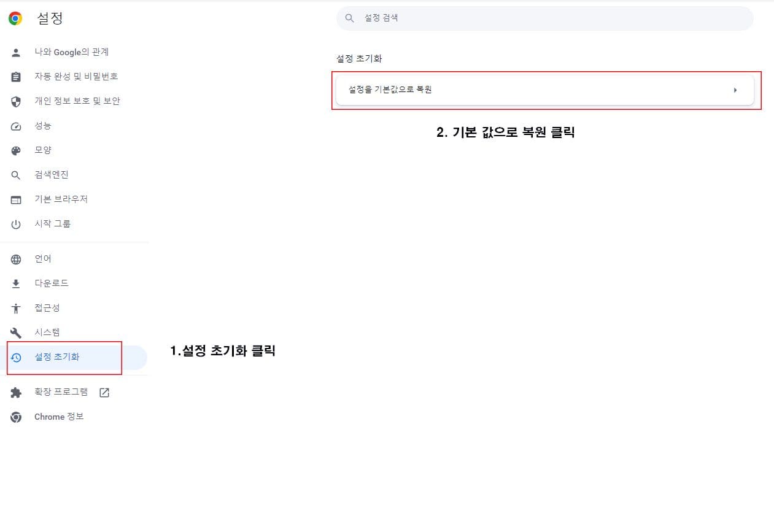Select the palette icon for 모양
Viewport: 774px width, 532px height.
coord(15,150)
